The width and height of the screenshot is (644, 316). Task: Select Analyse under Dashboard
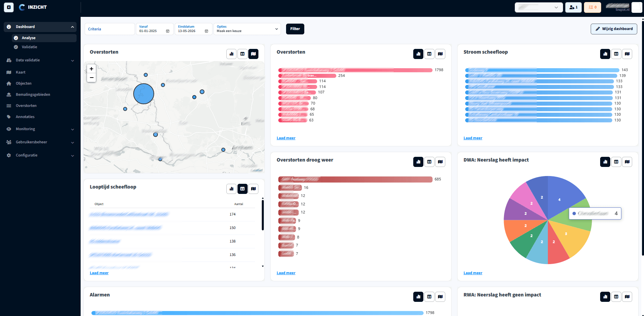pos(44,38)
